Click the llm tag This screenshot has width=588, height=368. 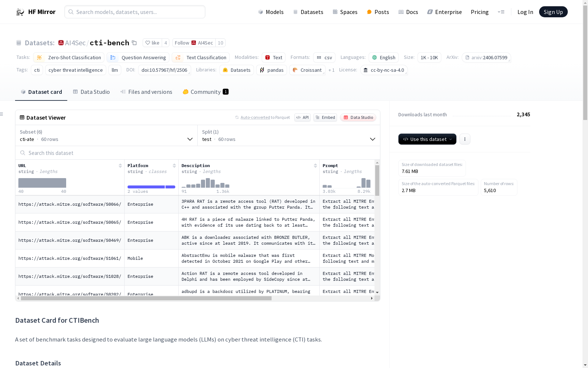[x=115, y=70]
